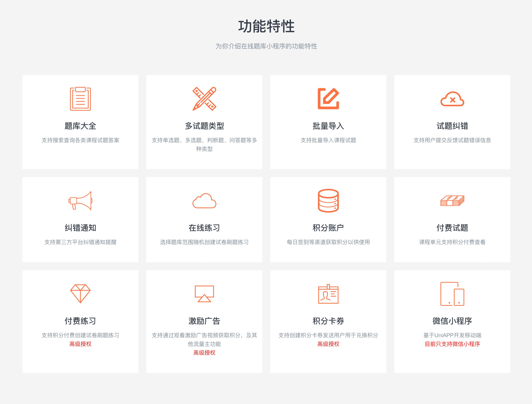Click description starting 支持通过观看激励广告视频
The height and width of the screenshot is (404, 532).
coord(204,340)
